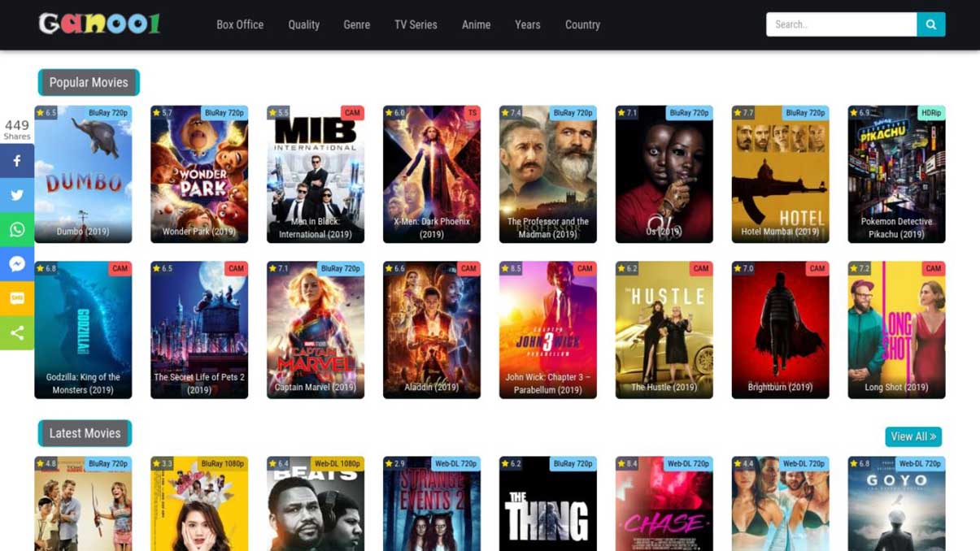Open the Anime menu
The height and width of the screenshot is (551, 980).
coord(476,24)
